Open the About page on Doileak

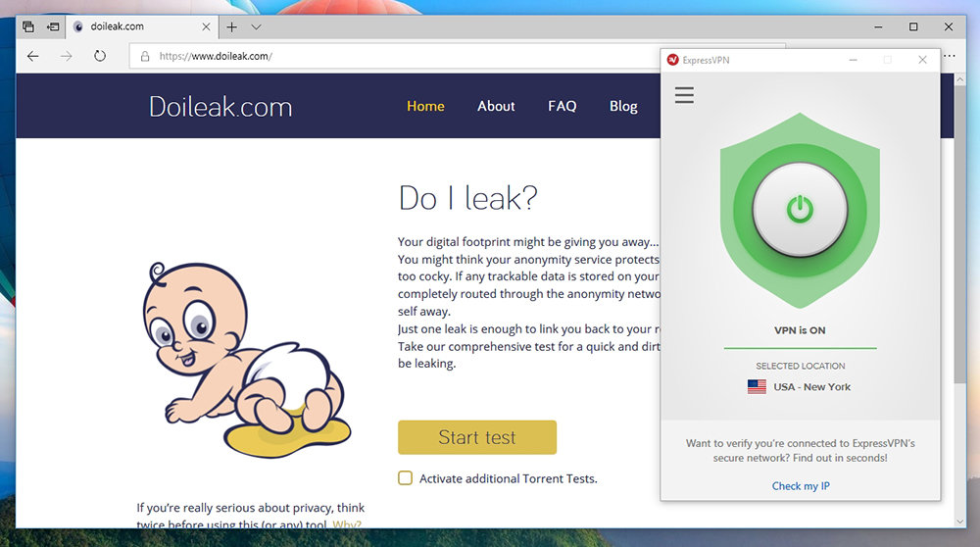(496, 106)
